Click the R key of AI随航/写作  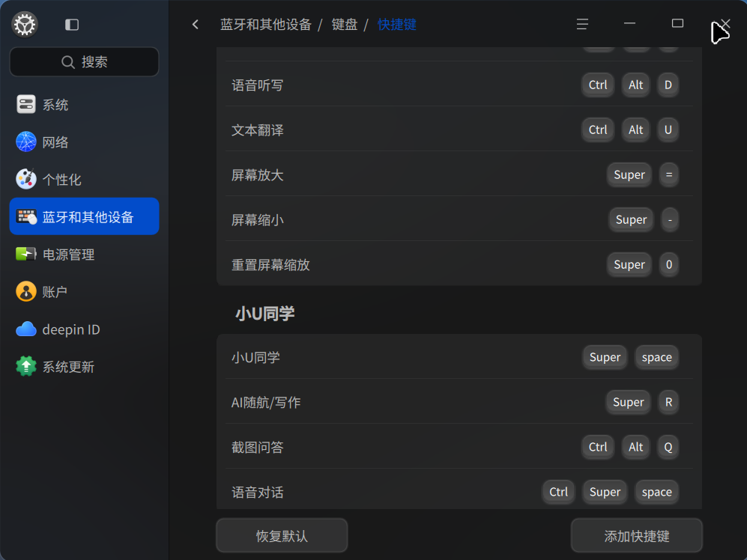pos(669,402)
